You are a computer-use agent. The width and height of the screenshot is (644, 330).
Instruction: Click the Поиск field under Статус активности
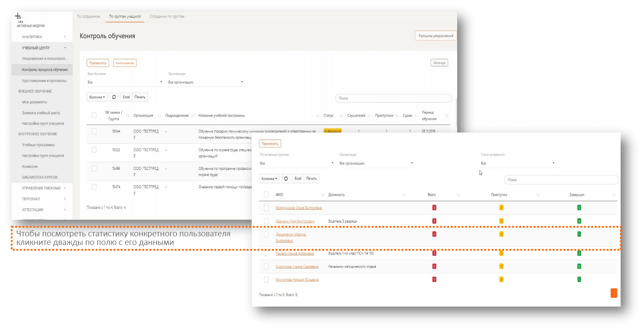click(561, 180)
